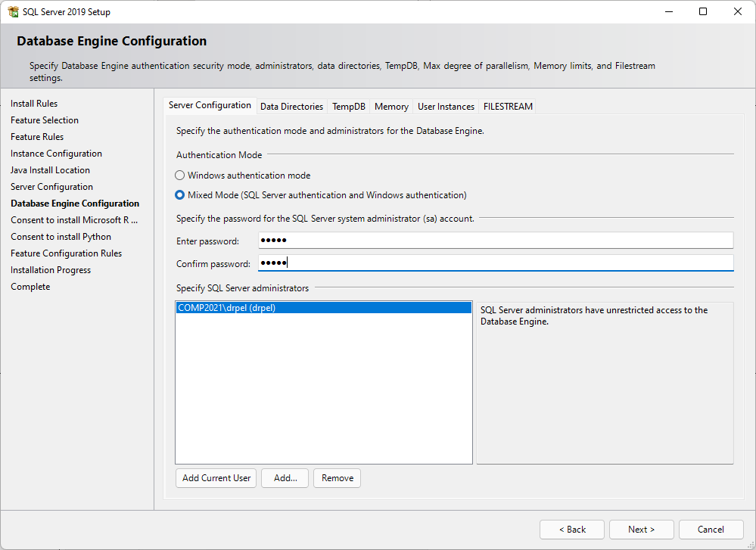Switch to the Server Configuration tab
This screenshot has height=550, width=756.
click(210, 105)
